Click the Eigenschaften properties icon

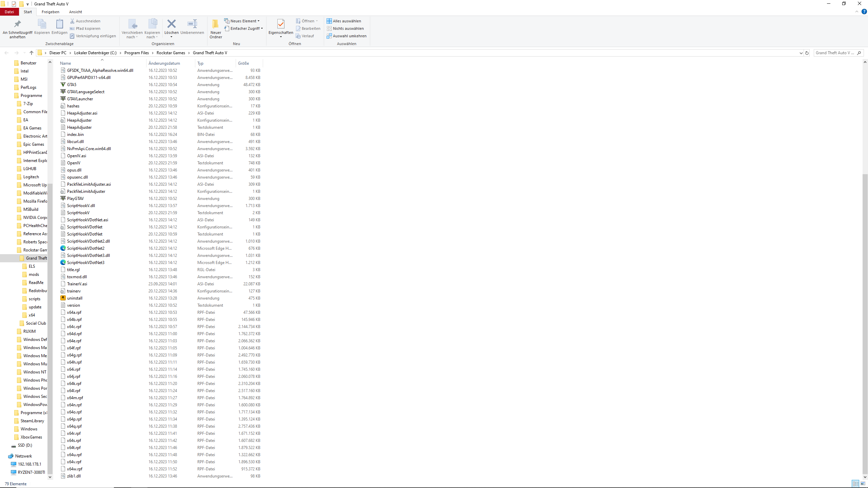pyautogui.click(x=280, y=24)
